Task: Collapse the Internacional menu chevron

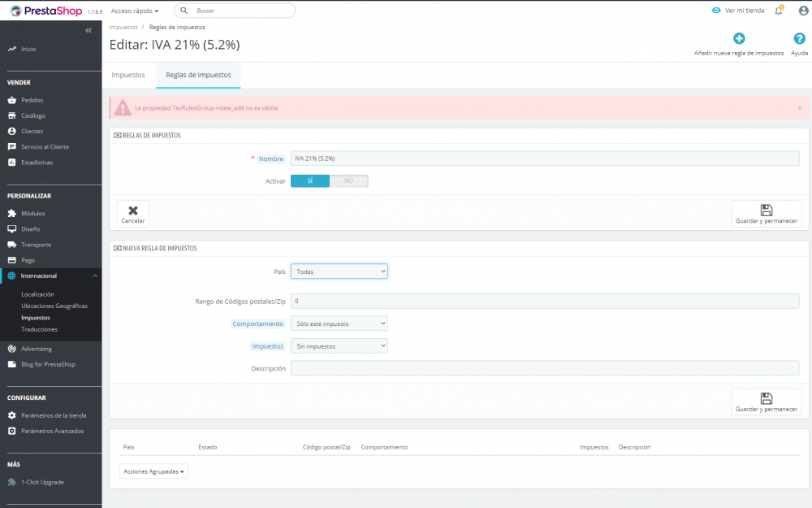Action: 95,276
